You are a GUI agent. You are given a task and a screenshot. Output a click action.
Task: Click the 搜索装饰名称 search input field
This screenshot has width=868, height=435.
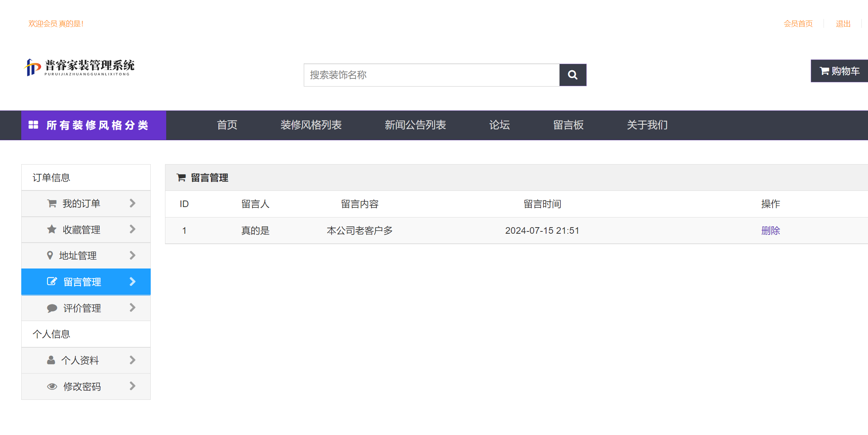click(431, 75)
